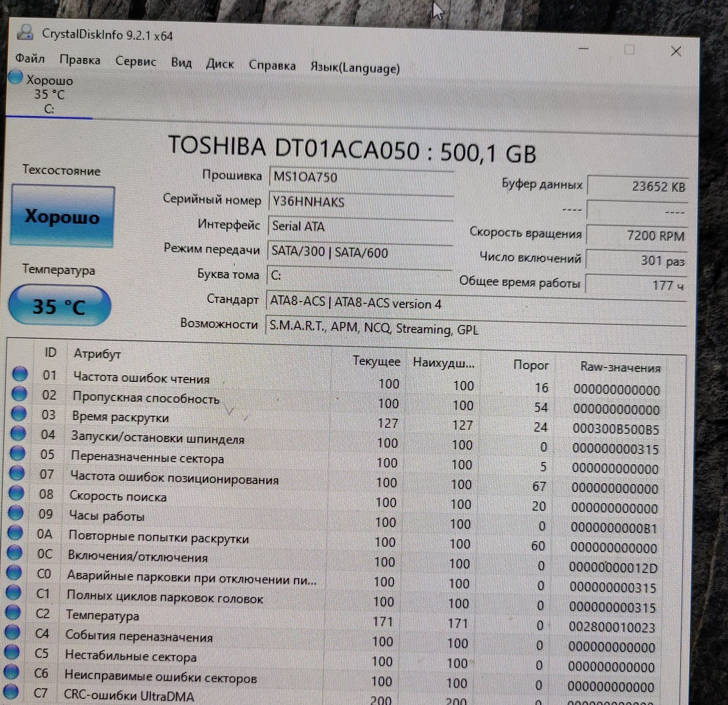Click status icon for Температура attribute row
Viewport: 728px width, 705px height.
[x=13, y=612]
